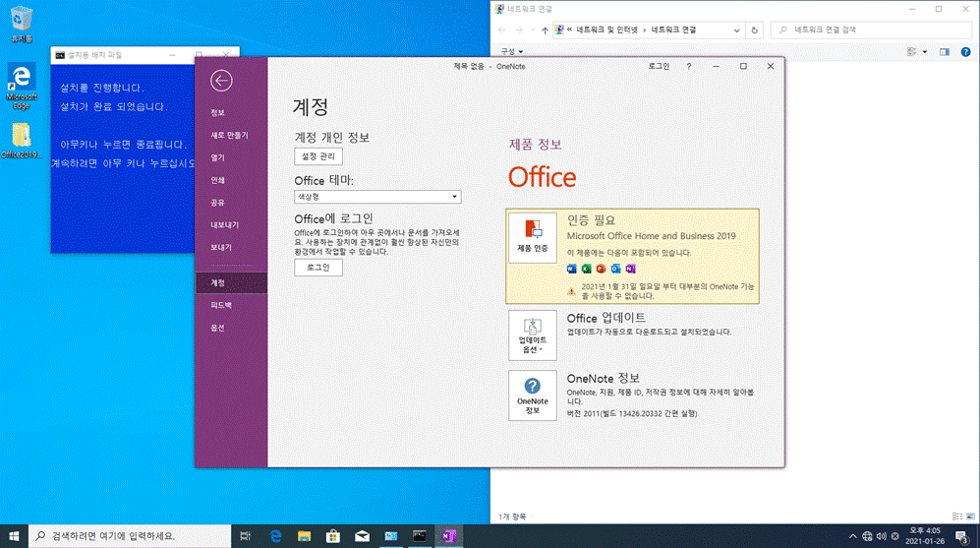Open the Windows Start menu
Screen dimensions: 980x548
(x=14, y=536)
